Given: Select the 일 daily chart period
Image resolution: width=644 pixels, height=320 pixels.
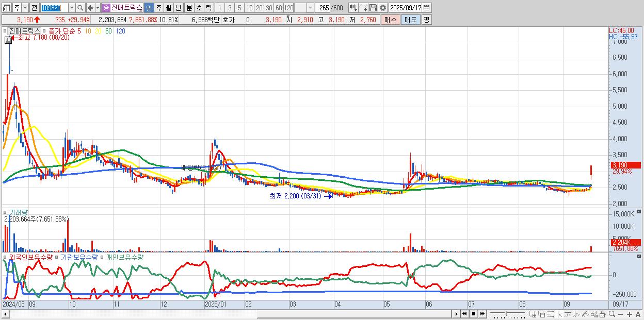Looking at the screenshot, I should click(149, 8).
